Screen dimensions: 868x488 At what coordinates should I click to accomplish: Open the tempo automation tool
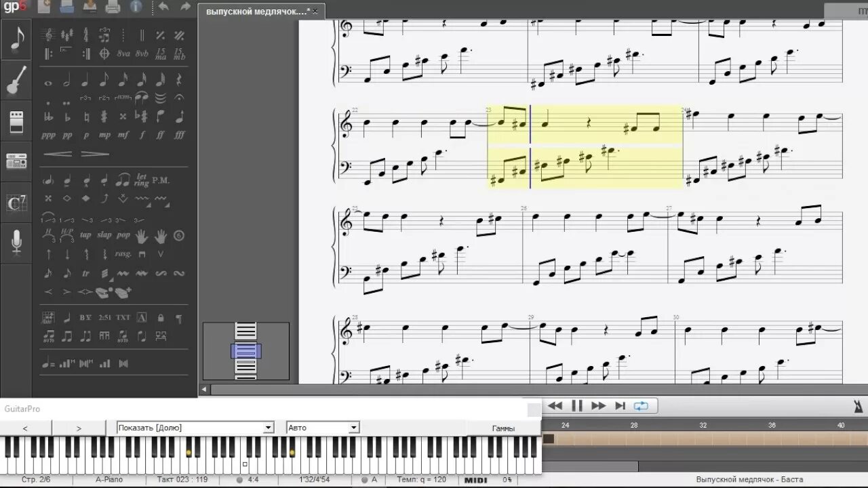click(x=48, y=363)
